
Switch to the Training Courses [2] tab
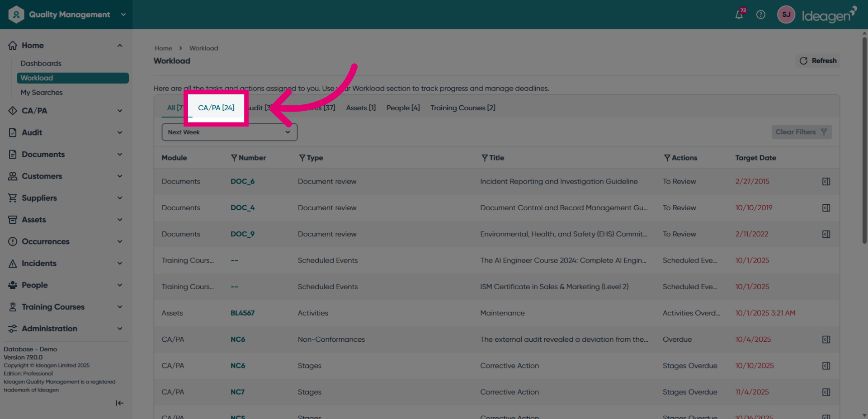click(x=463, y=108)
